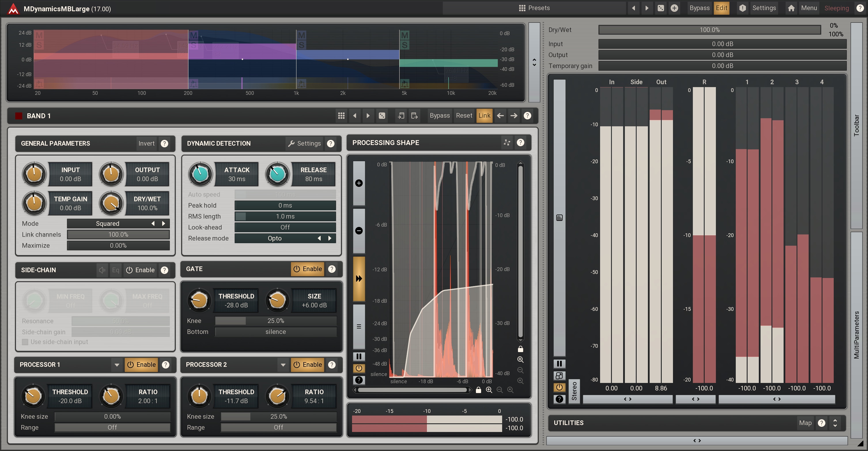
Task: Pause the processing shape graph display
Action: click(x=359, y=356)
